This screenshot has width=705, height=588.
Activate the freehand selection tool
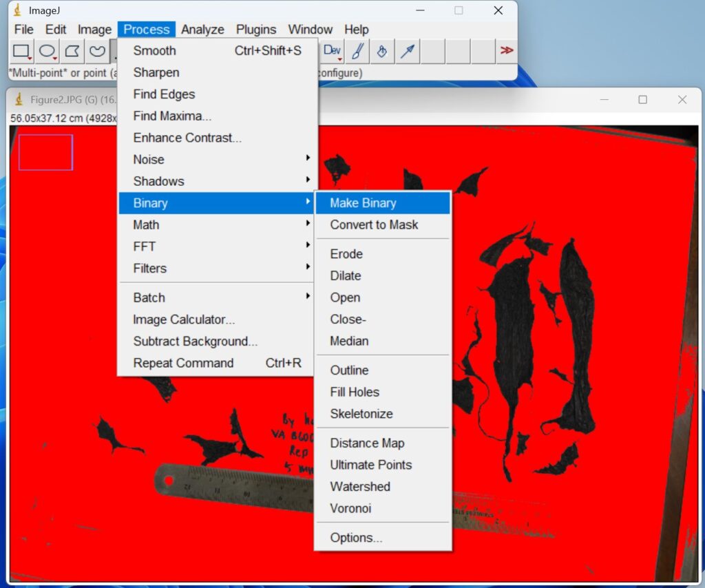click(x=97, y=51)
